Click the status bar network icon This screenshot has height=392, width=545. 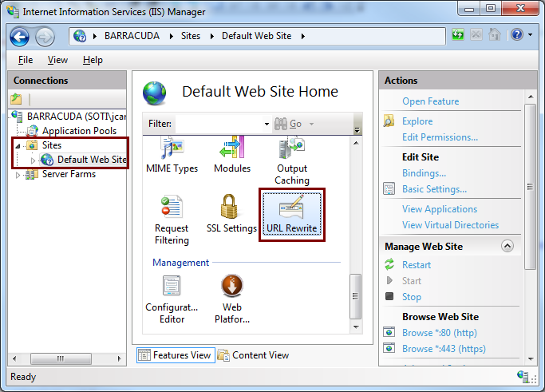[523, 376]
